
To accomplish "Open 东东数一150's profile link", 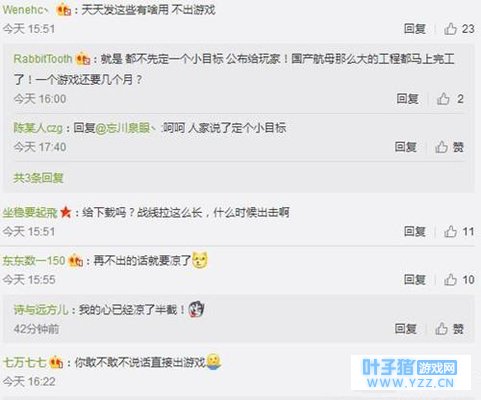I will click(x=34, y=260).
